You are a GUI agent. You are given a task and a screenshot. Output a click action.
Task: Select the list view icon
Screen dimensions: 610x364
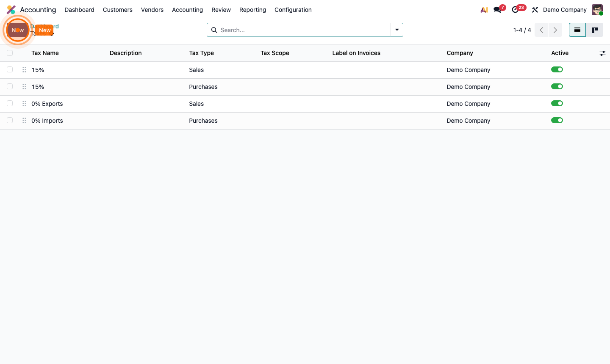coord(577,30)
